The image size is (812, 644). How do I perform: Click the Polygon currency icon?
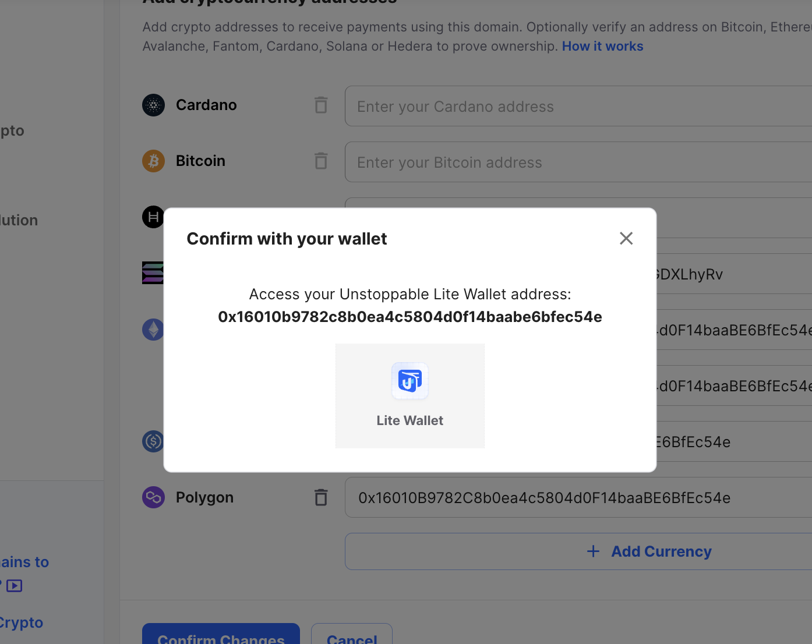[x=153, y=497]
